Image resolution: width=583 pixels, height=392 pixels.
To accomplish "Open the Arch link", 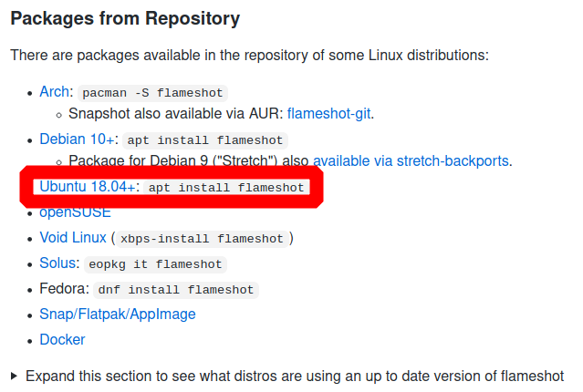I will click(x=54, y=92).
